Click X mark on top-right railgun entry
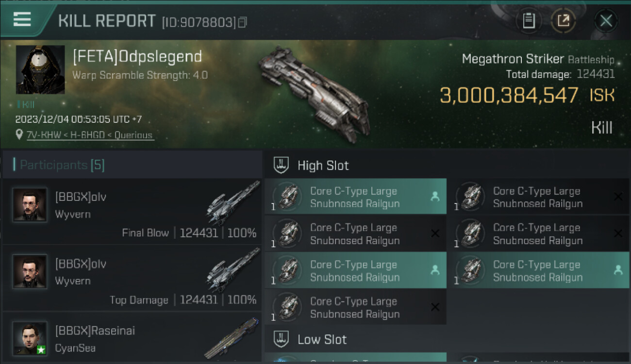 point(618,197)
